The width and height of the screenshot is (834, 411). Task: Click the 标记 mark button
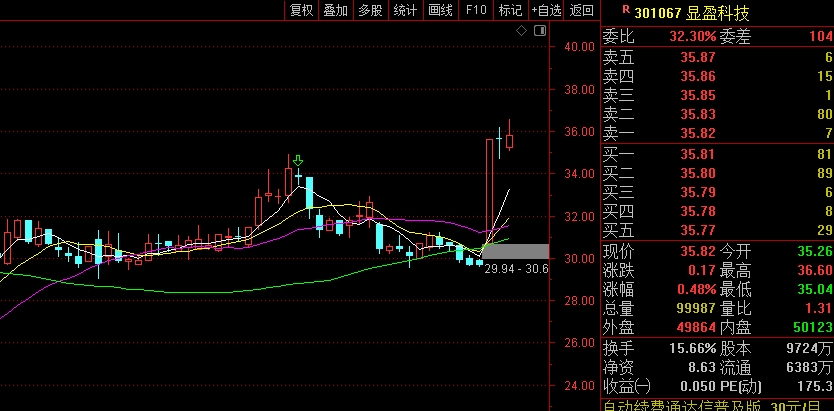click(510, 10)
